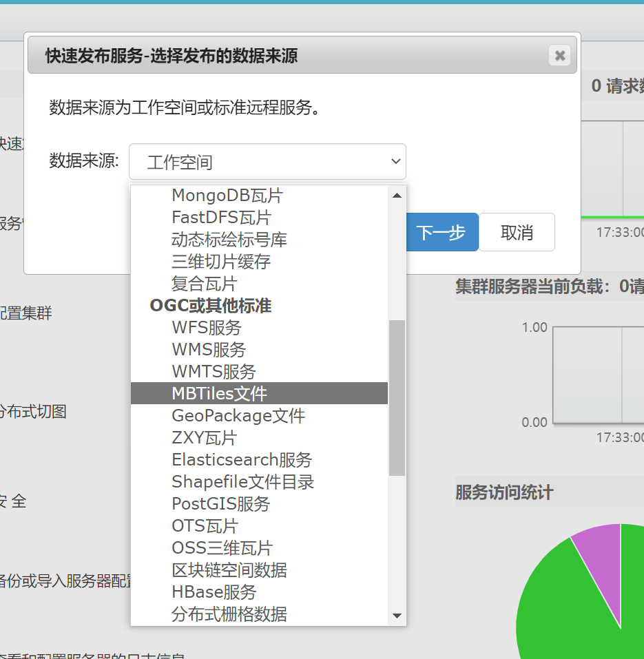Image resolution: width=644 pixels, height=659 pixels.
Task: Click the dropdown list scroll down arrow
Action: [x=397, y=616]
